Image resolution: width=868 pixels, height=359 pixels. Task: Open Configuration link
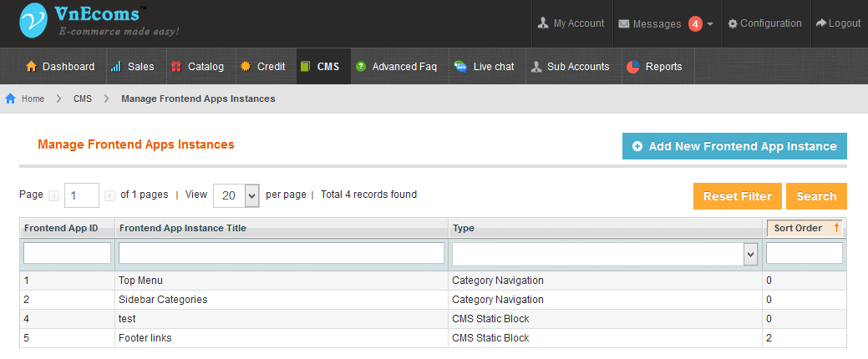click(770, 23)
